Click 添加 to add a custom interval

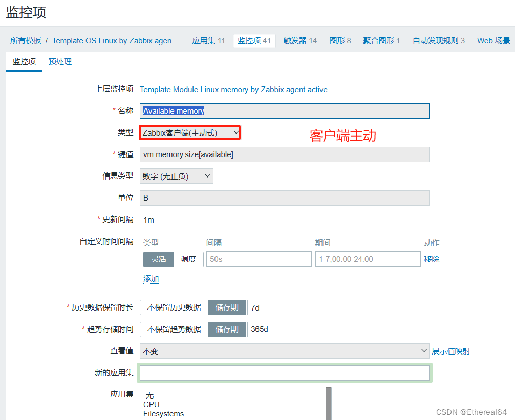coord(151,279)
